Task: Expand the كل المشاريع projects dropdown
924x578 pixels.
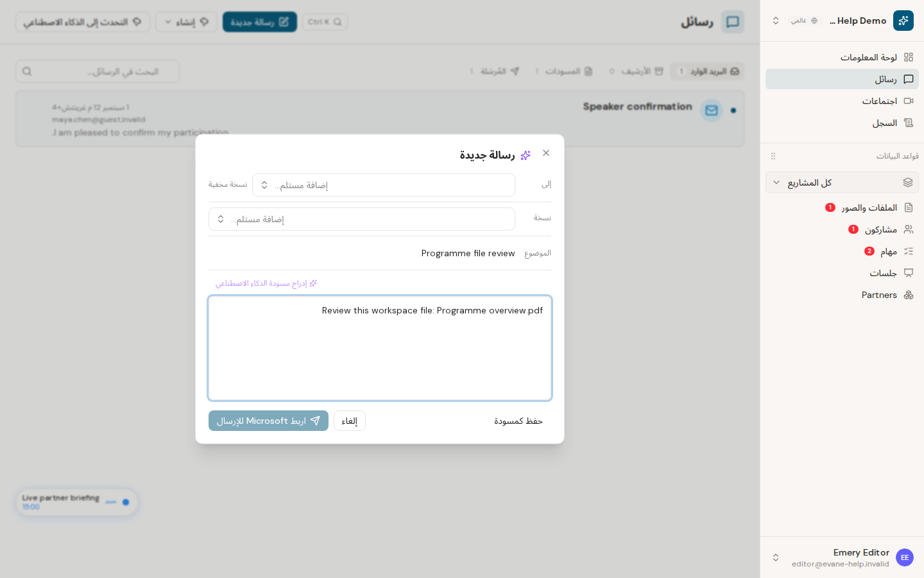Action: click(x=842, y=182)
